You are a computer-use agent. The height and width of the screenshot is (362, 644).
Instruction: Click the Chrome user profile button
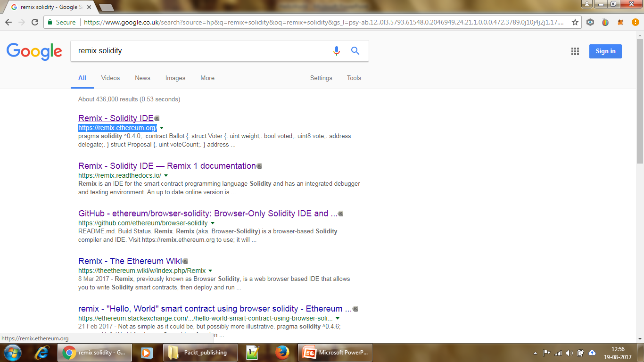[586, 4]
